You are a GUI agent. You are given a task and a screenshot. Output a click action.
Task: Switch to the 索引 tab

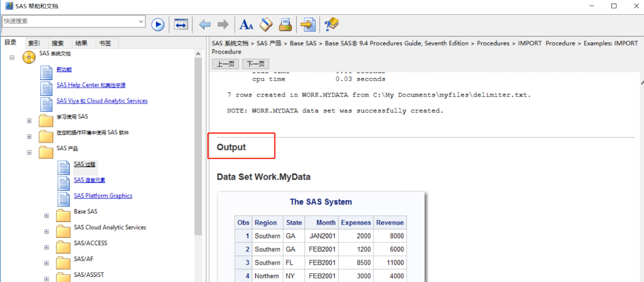click(x=34, y=43)
